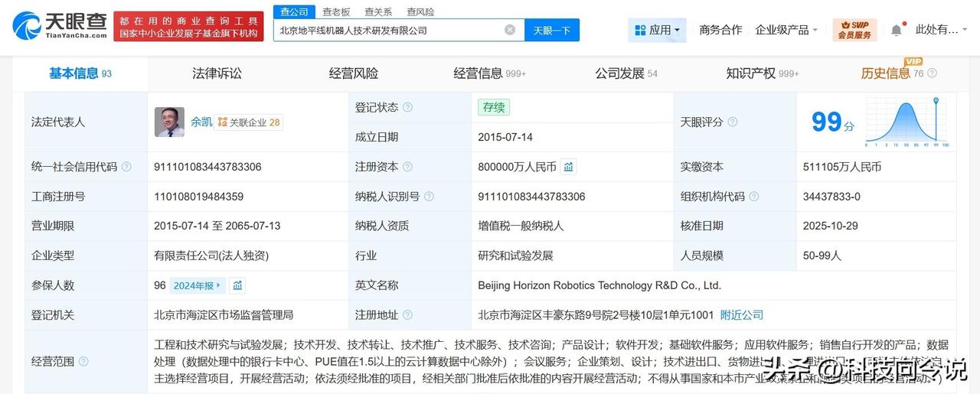
Task: Open help icon beside 经营范围
Action: pos(83,361)
